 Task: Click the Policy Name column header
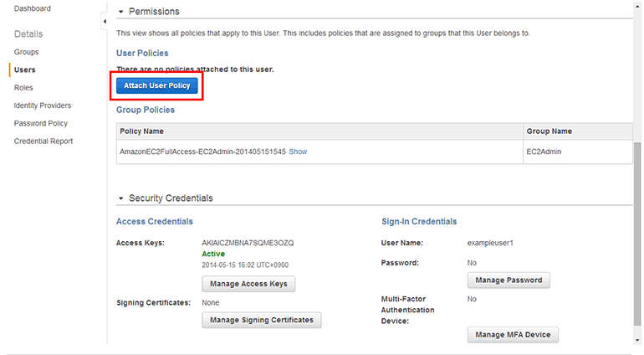tap(142, 131)
